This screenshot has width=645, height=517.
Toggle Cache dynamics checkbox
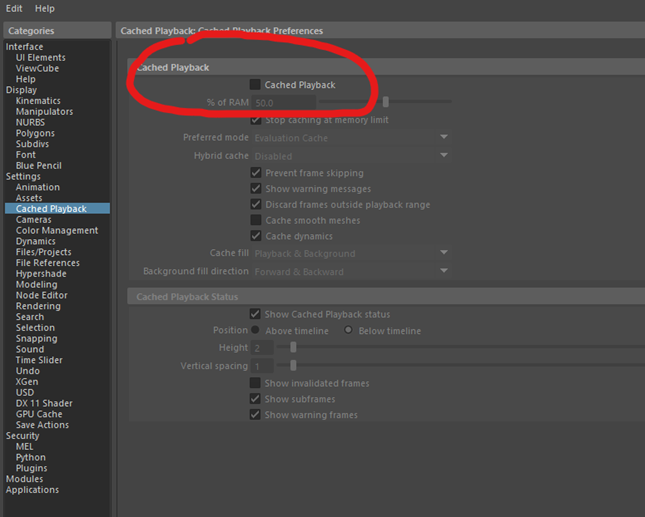(256, 236)
